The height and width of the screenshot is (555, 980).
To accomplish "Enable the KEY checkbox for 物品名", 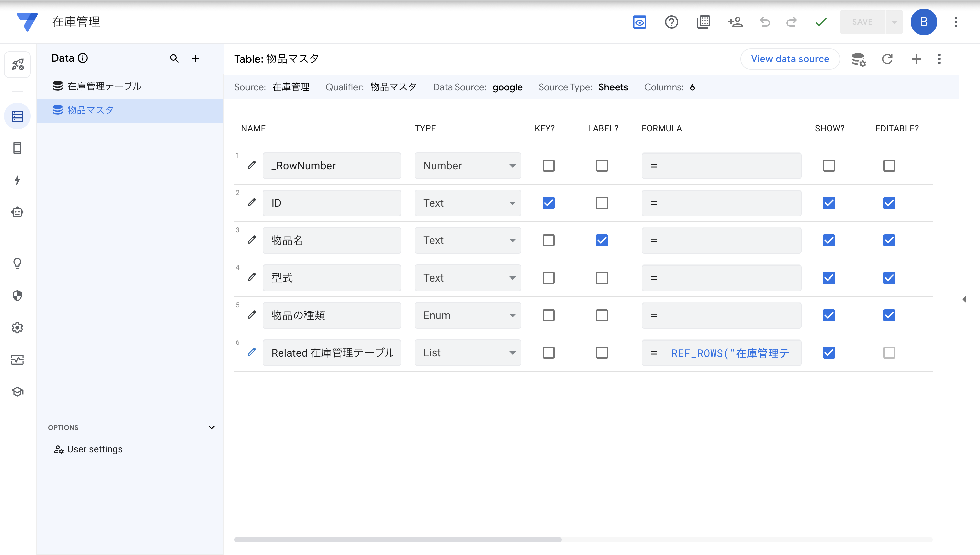I will (548, 240).
